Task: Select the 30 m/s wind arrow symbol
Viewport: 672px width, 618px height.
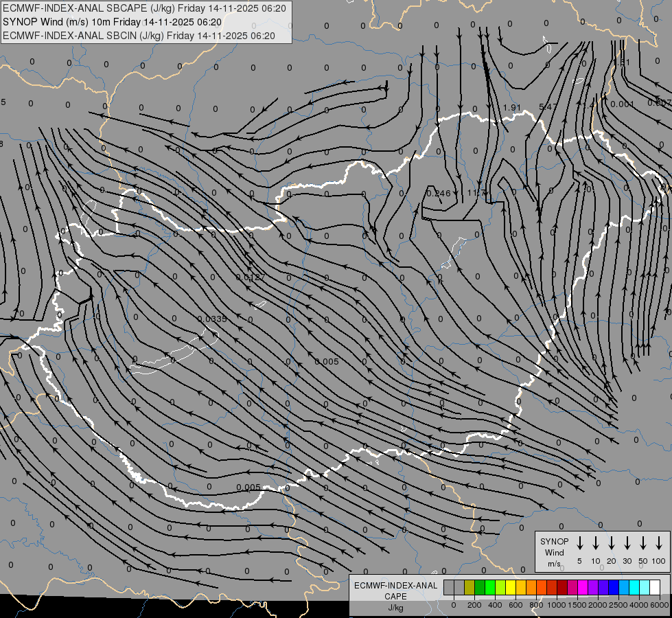Action: tap(627, 543)
